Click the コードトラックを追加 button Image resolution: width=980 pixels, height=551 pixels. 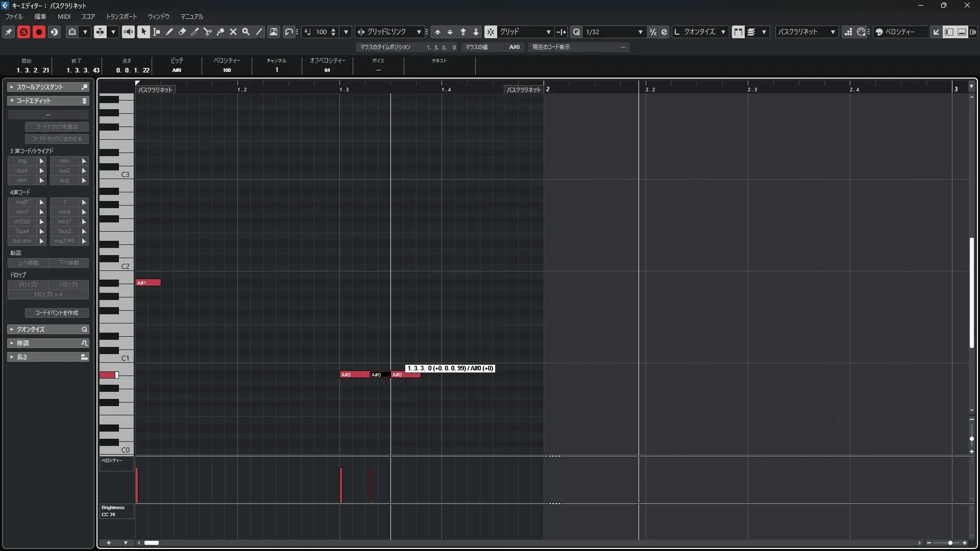tap(57, 127)
